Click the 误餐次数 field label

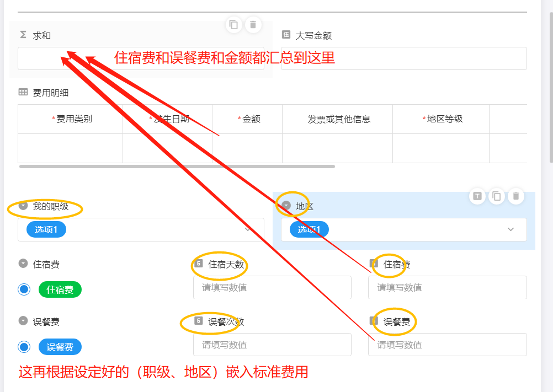click(x=226, y=322)
